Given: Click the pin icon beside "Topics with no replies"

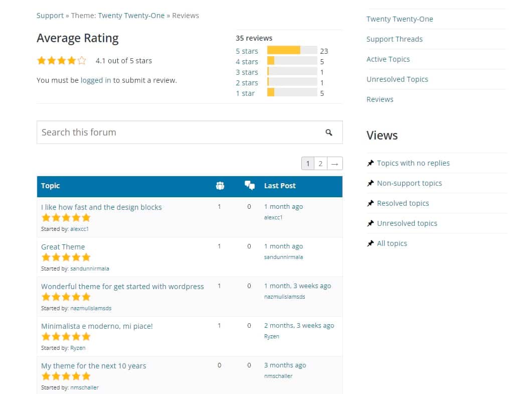Looking at the screenshot, I should tap(370, 163).
